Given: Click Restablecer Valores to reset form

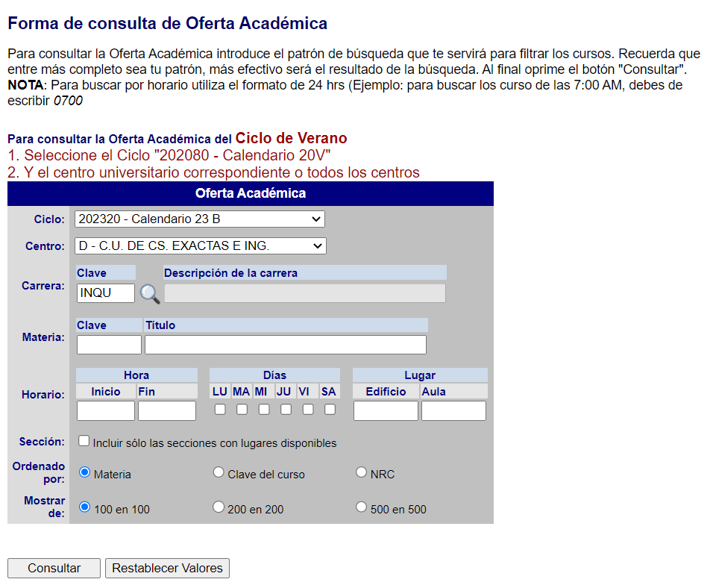Looking at the screenshot, I should point(167,568).
